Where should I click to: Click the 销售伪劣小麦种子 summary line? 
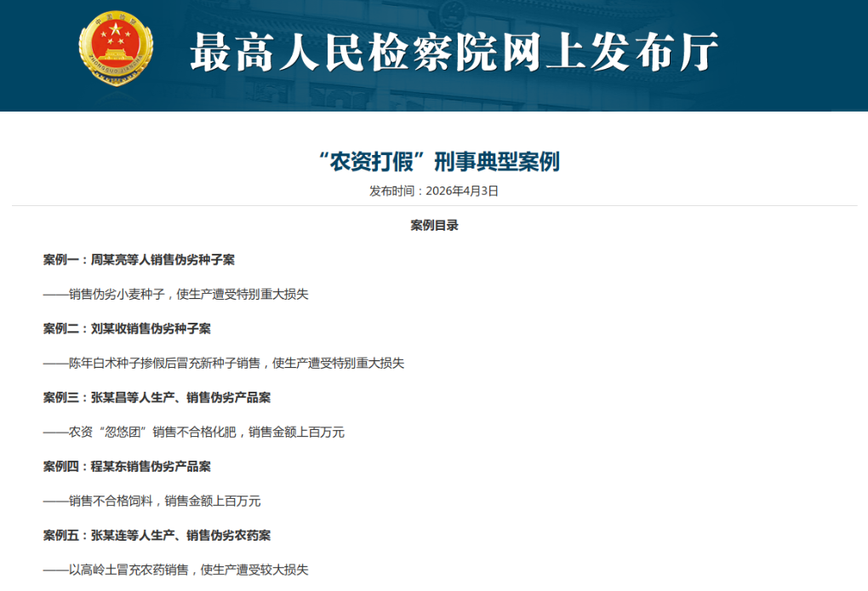[175, 295]
